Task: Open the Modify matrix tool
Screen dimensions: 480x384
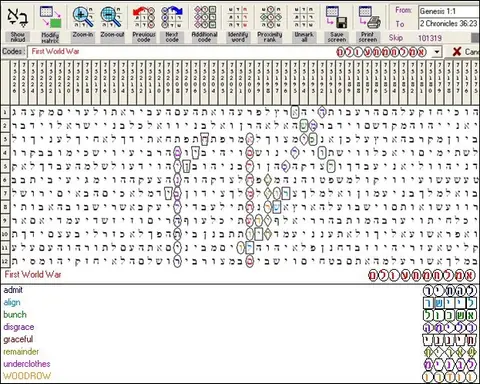Action: point(50,17)
